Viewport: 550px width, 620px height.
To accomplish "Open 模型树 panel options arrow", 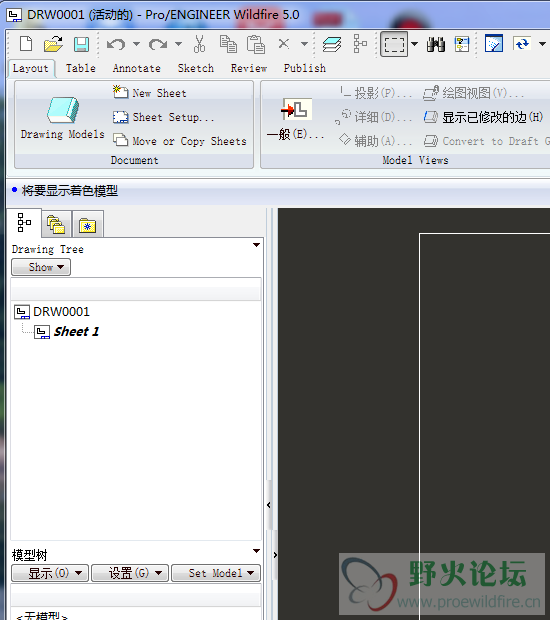I will (256, 551).
